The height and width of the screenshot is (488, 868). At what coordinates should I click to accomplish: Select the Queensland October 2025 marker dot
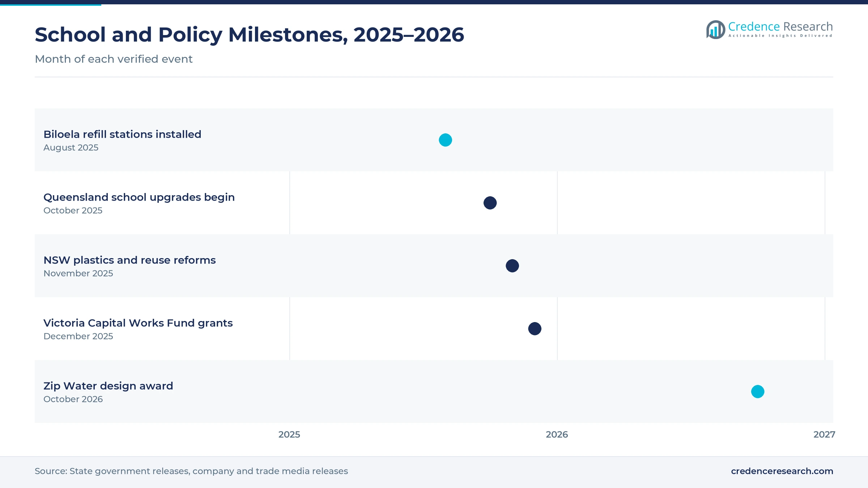click(x=490, y=203)
